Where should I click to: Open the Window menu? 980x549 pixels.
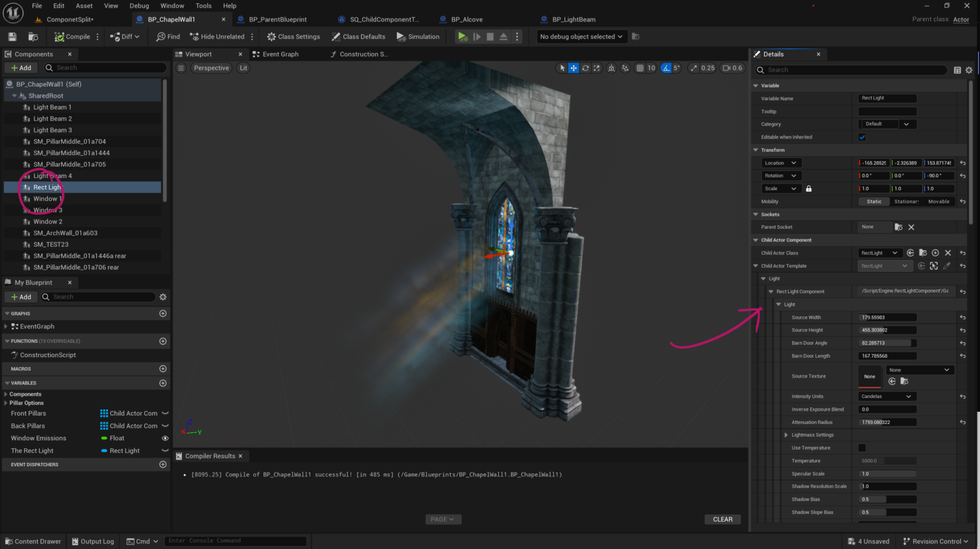[x=172, y=5]
